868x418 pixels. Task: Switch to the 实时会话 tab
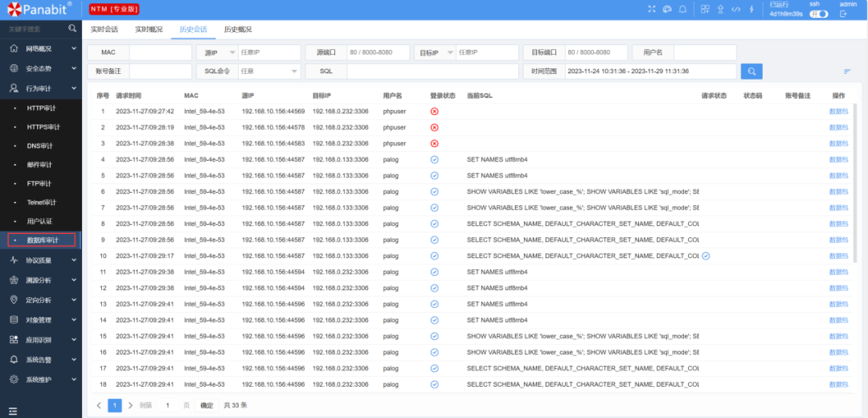(x=104, y=30)
